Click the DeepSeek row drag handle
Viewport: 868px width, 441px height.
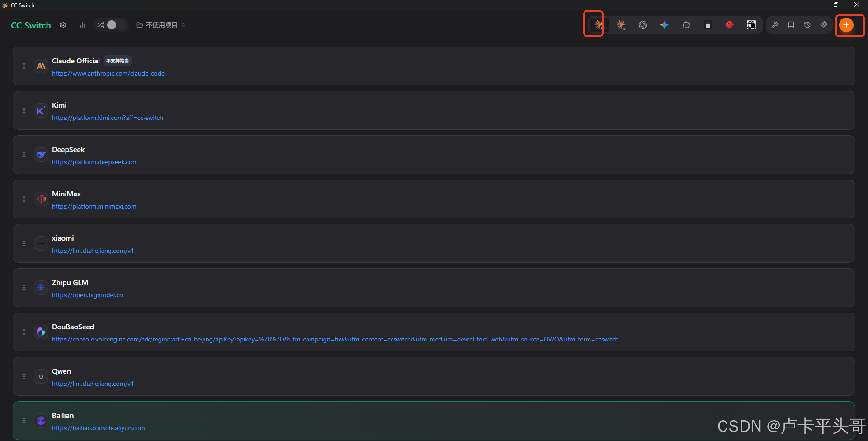click(x=24, y=155)
